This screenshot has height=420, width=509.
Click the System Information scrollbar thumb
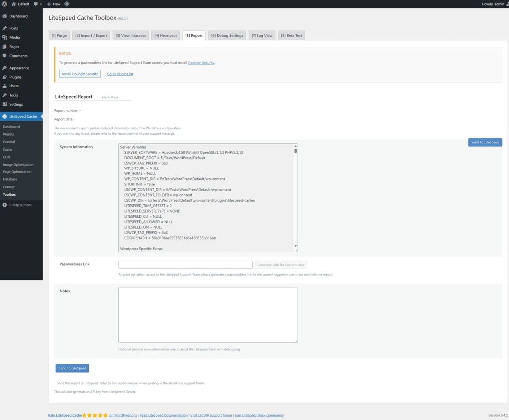295,151
